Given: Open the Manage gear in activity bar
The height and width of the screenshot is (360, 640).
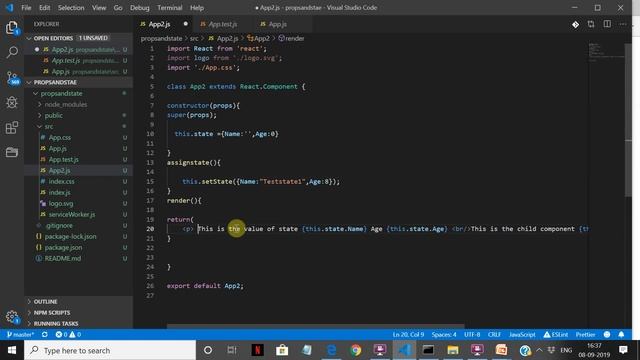Looking at the screenshot, I should (x=12, y=317).
